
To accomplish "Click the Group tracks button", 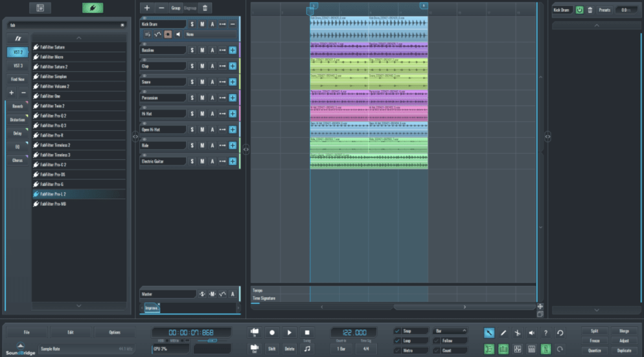I will [x=175, y=8].
